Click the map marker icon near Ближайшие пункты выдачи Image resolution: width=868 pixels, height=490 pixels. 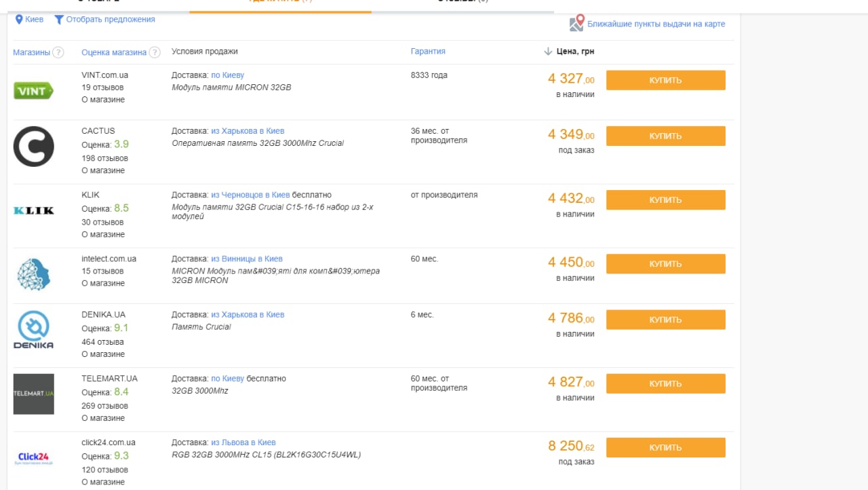576,22
